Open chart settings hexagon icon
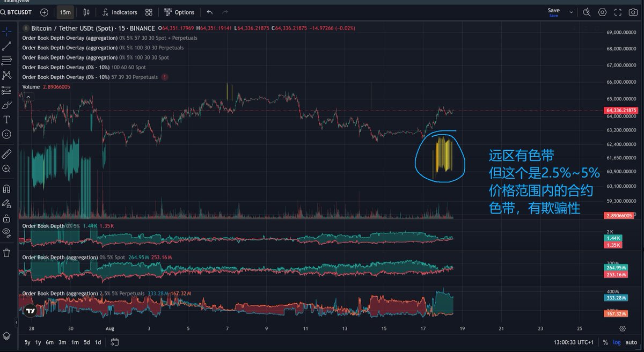Image resolution: width=644 pixels, height=352 pixels. 602,12
